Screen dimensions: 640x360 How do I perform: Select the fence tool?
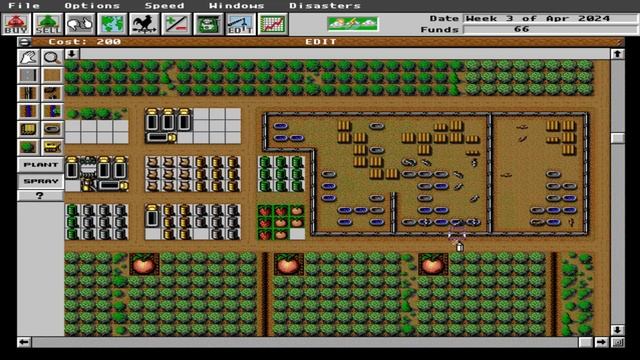coord(29,93)
